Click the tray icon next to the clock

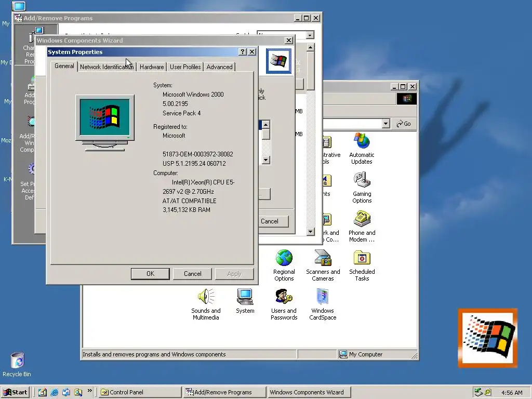[488, 392]
